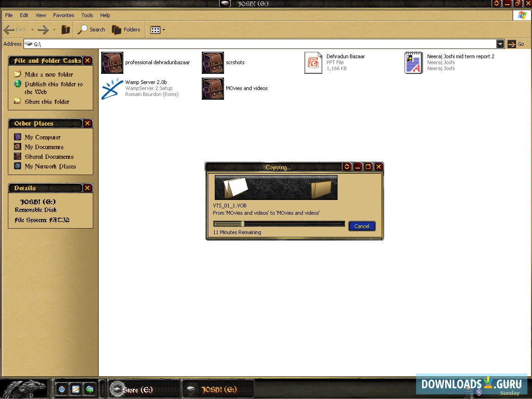532x399 pixels.
Task: Launch Wamp Server 2.0b setup icon
Action: (112, 88)
